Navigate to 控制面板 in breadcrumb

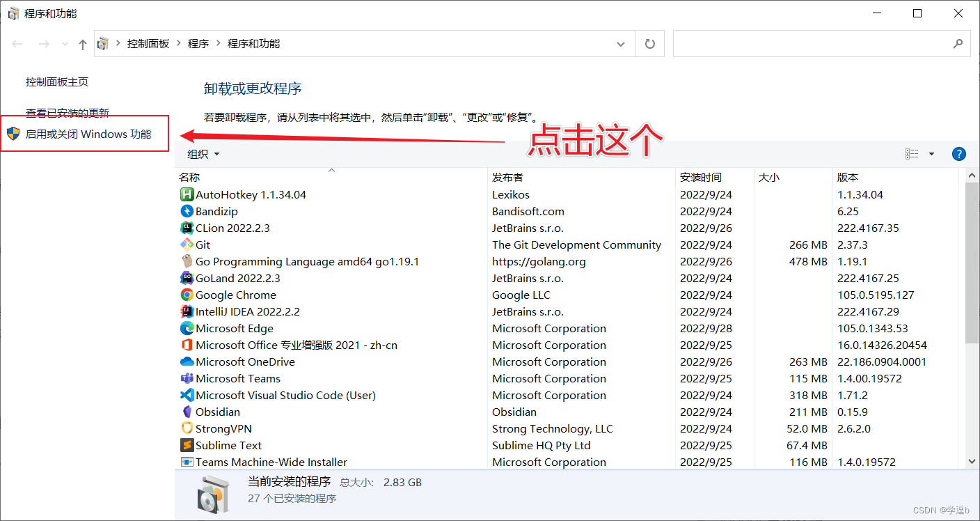pyautogui.click(x=148, y=44)
